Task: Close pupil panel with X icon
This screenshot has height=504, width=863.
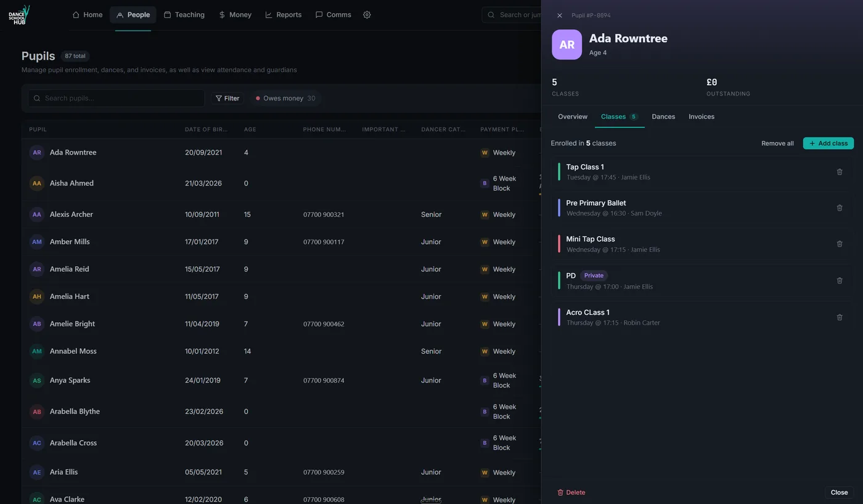Action: pos(560,15)
